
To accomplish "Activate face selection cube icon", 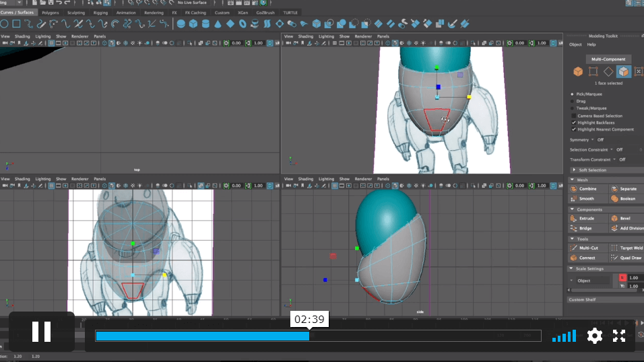I will 623,71.
